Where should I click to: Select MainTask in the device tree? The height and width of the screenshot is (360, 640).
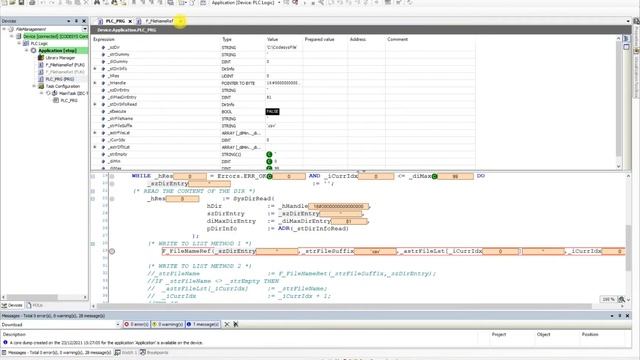(x=73, y=93)
